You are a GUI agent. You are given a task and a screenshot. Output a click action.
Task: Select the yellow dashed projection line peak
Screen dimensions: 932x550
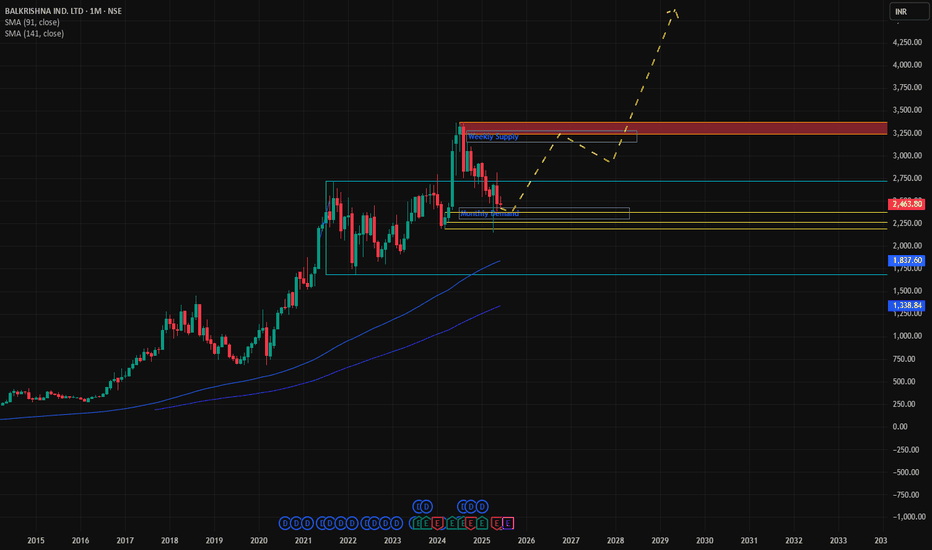pyautogui.click(x=673, y=10)
